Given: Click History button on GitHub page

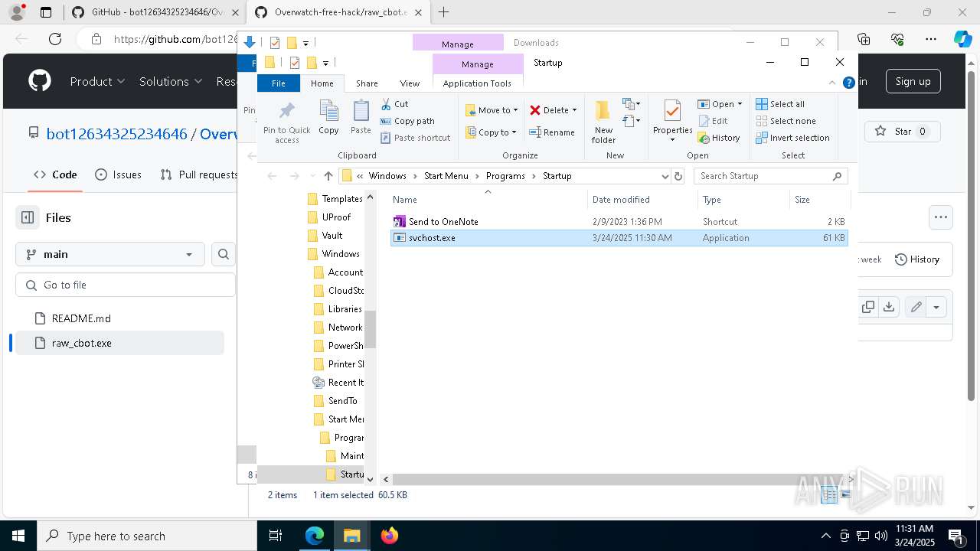Looking at the screenshot, I should (916, 259).
